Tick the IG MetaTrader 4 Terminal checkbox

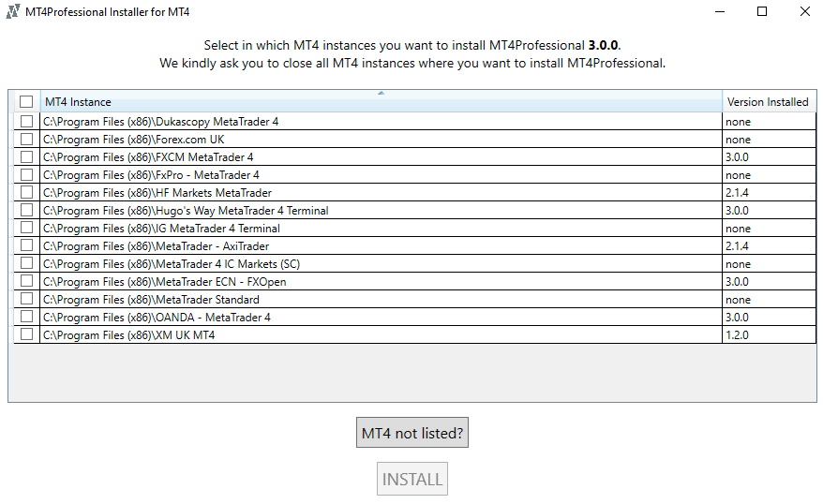click(27, 229)
